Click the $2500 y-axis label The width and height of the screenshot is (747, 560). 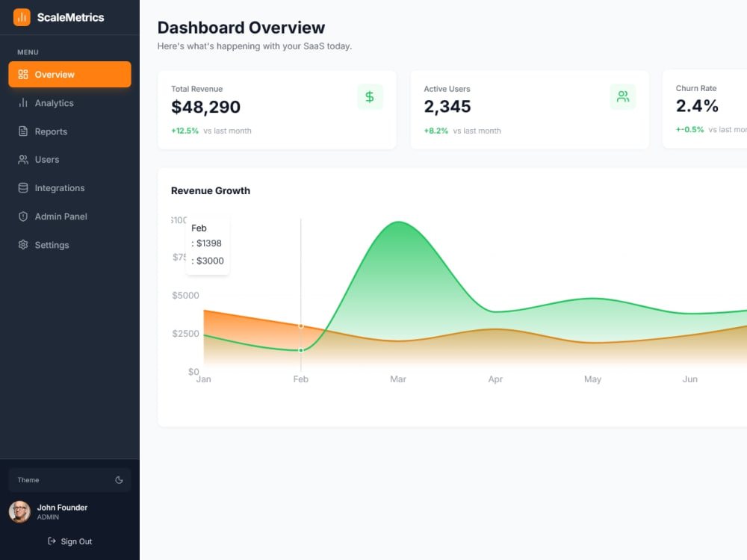tap(185, 333)
